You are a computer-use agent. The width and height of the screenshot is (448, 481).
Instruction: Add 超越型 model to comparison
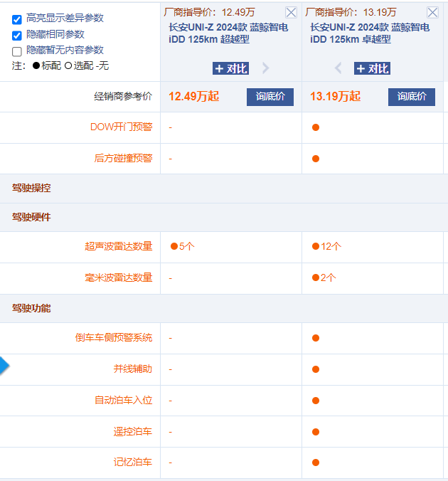pyautogui.click(x=230, y=68)
